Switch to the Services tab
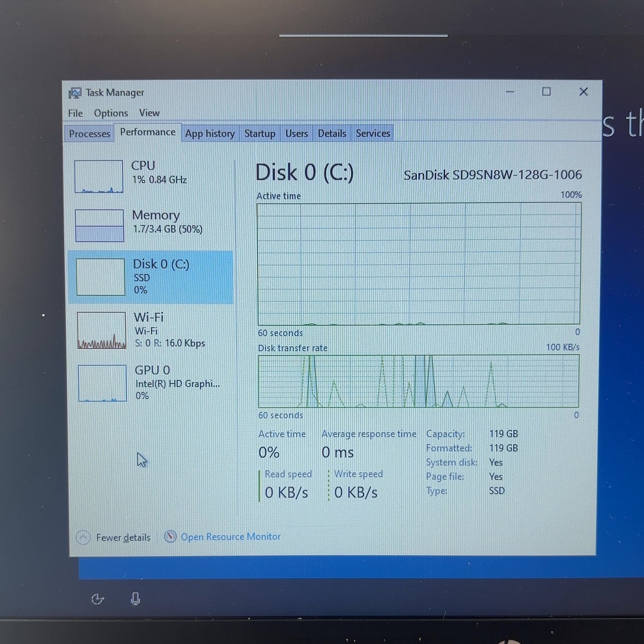Screen dimensions: 644x644 [373, 133]
